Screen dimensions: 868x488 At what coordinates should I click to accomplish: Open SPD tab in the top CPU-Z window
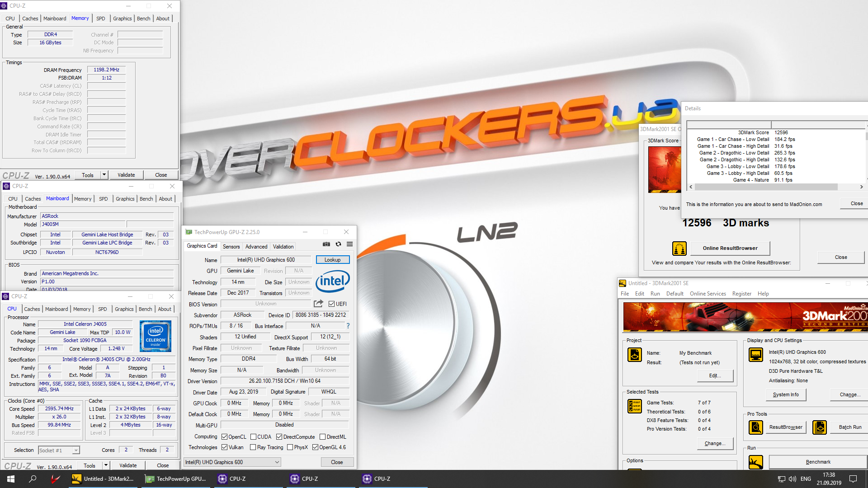tap(101, 19)
